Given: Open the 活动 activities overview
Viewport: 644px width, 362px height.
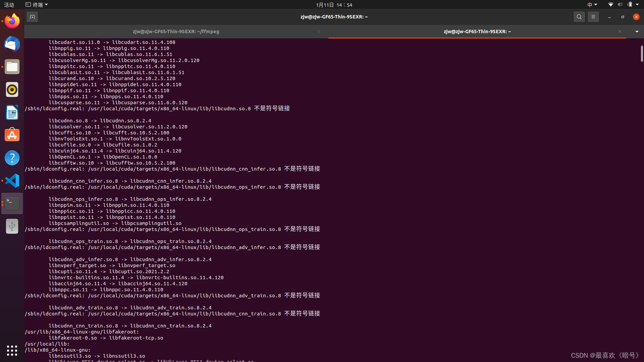Looking at the screenshot, I should (9, 5).
